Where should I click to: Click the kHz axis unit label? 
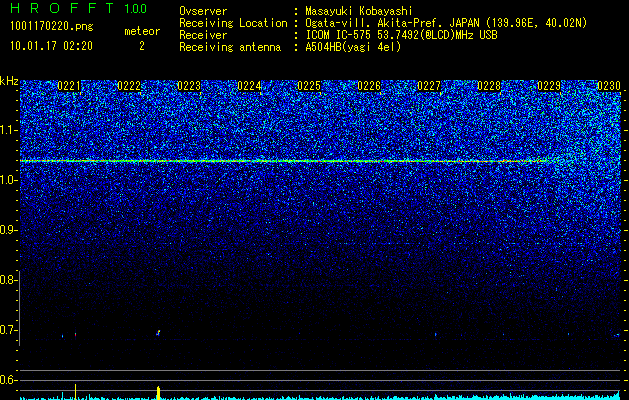tap(9, 81)
